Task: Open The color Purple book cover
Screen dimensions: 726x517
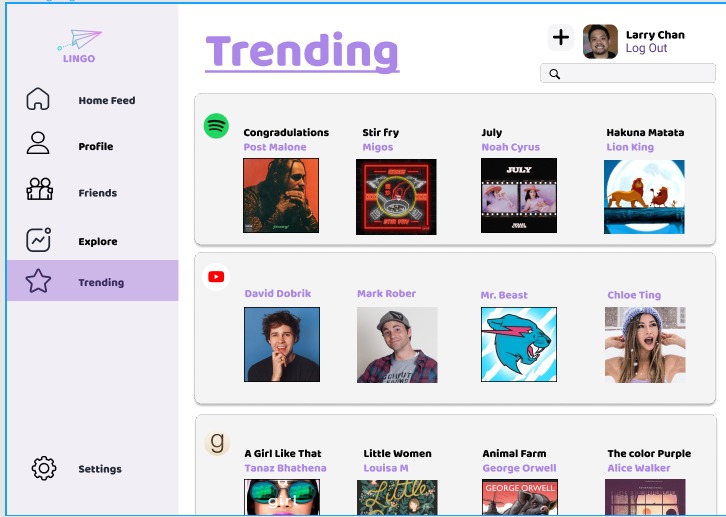Action: [x=645, y=498]
